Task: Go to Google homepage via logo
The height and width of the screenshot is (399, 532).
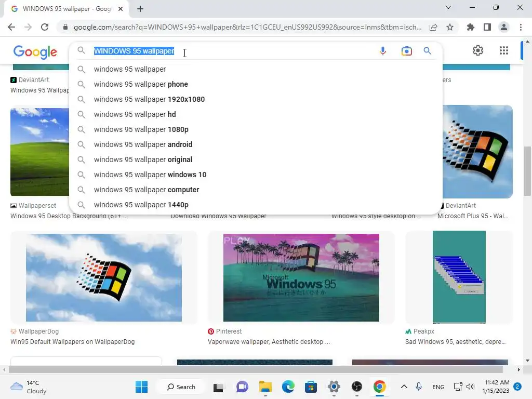Action: coord(35,52)
